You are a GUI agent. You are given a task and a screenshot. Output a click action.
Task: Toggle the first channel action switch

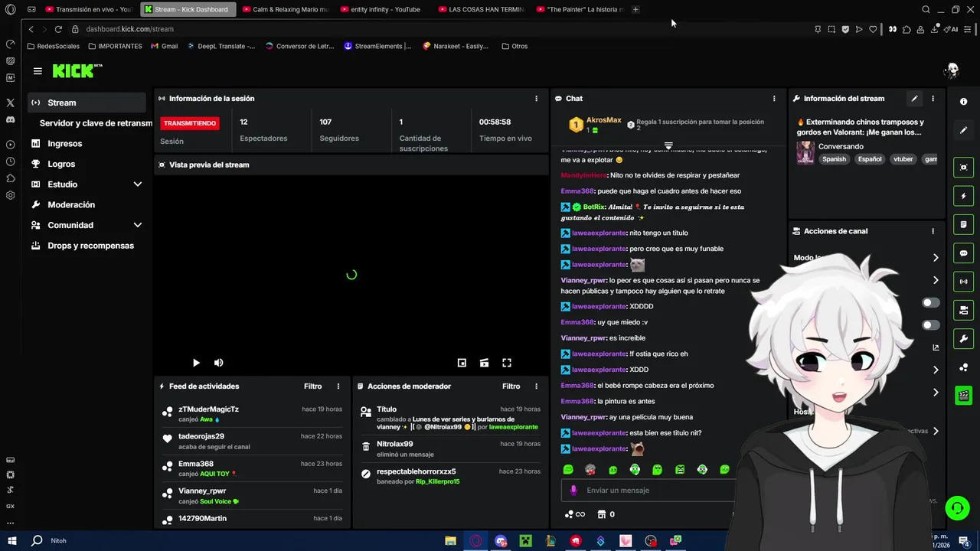click(x=931, y=303)
